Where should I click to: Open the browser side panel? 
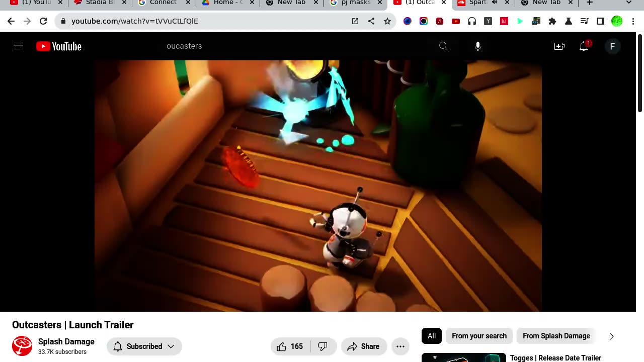[x=601, y=21]
